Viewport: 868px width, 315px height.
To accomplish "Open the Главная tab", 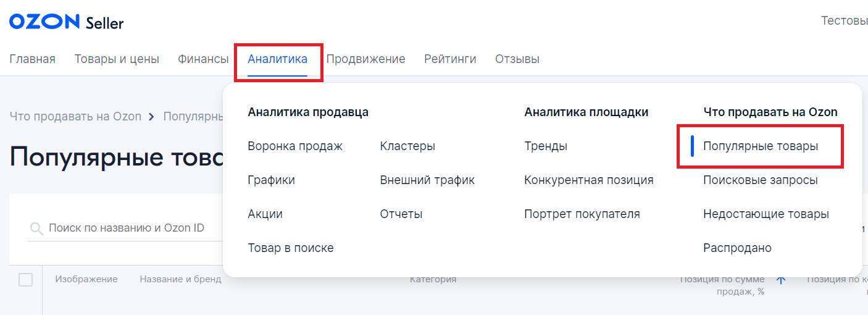I will (33, 59).
